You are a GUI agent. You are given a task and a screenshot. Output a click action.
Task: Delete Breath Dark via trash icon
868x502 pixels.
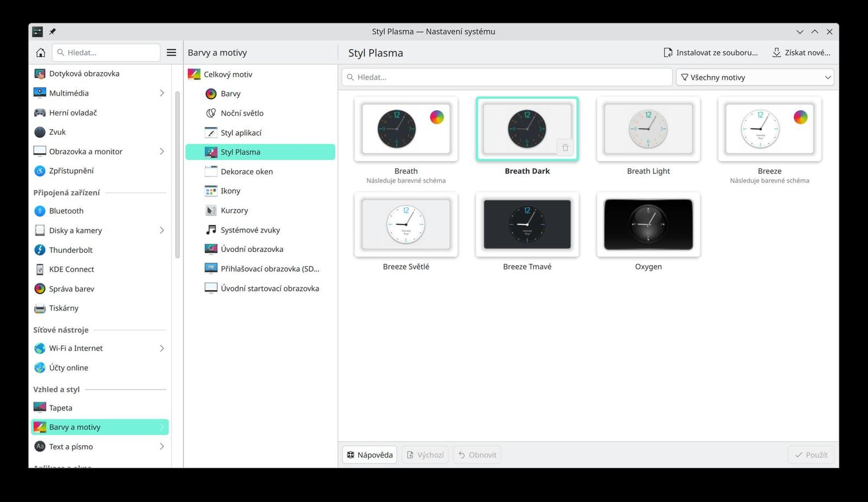pos(565,147)
